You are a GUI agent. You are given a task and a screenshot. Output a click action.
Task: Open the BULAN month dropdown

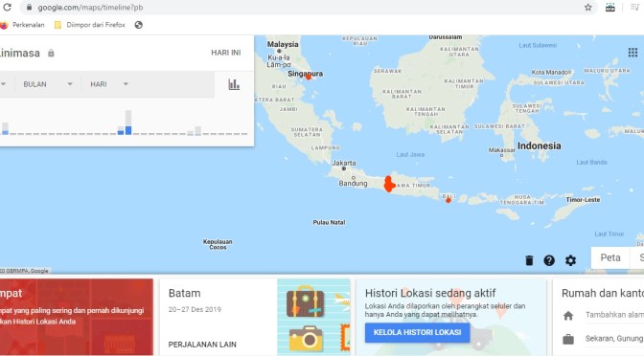pos(47,84)
